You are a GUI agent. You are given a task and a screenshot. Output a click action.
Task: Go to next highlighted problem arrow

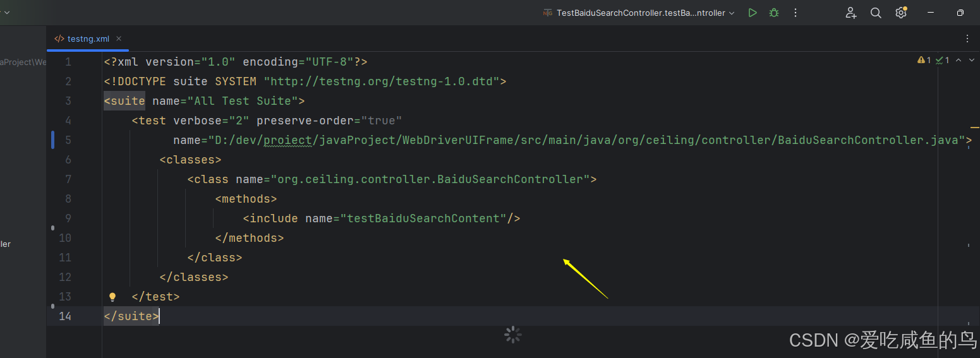pyautogui.click(x=971, y=60)
